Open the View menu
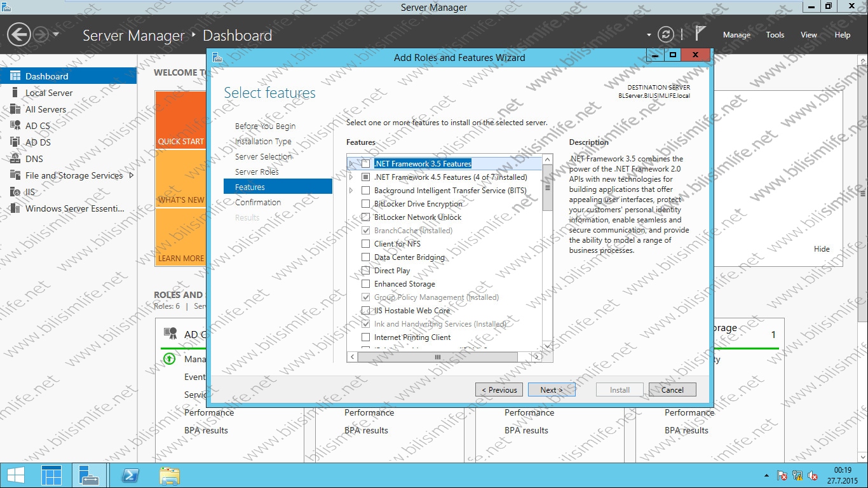Viewport: 868px width, 488px height. (x=809, y=35)
